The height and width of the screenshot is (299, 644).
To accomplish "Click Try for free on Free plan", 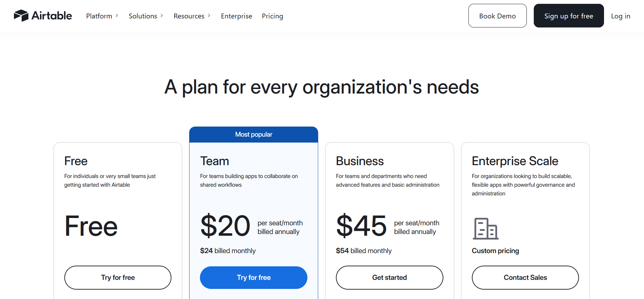I will [118, 277].
